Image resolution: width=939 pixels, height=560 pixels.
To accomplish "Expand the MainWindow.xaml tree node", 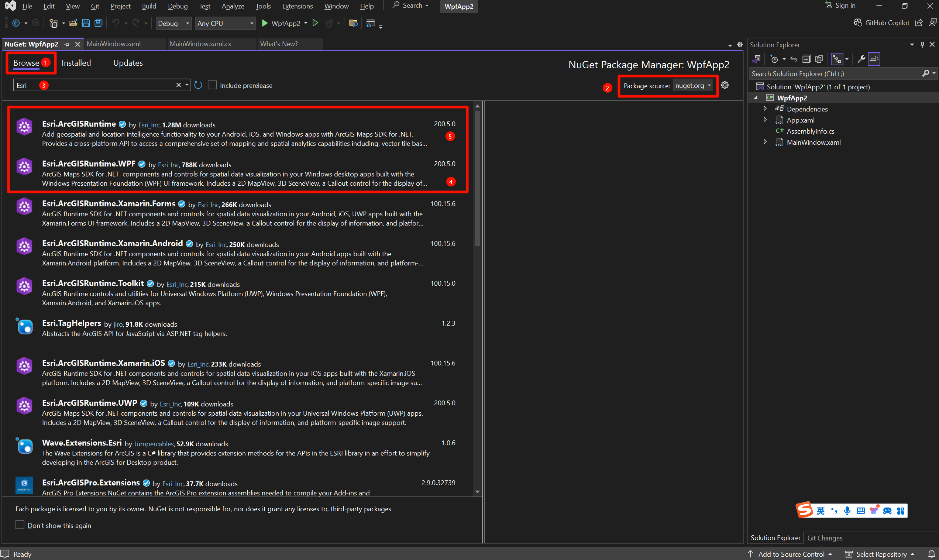I will point(765,142).
